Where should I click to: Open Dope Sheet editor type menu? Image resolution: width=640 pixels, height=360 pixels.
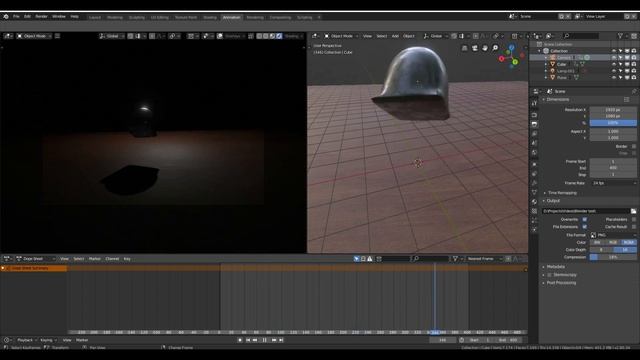7,259
